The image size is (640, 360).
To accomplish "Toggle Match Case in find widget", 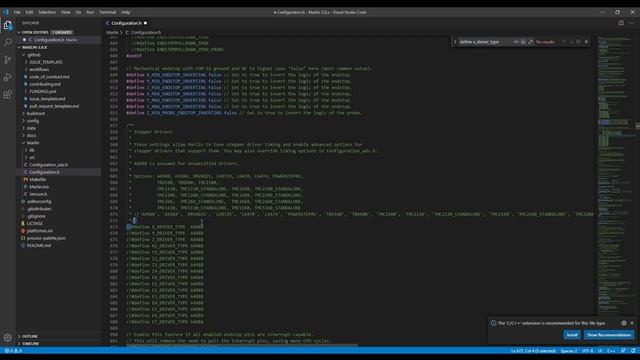I will [x=516, y=42].
